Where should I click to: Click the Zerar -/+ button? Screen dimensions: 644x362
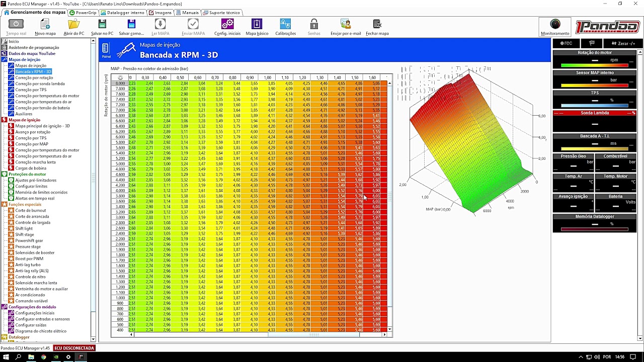623,43
